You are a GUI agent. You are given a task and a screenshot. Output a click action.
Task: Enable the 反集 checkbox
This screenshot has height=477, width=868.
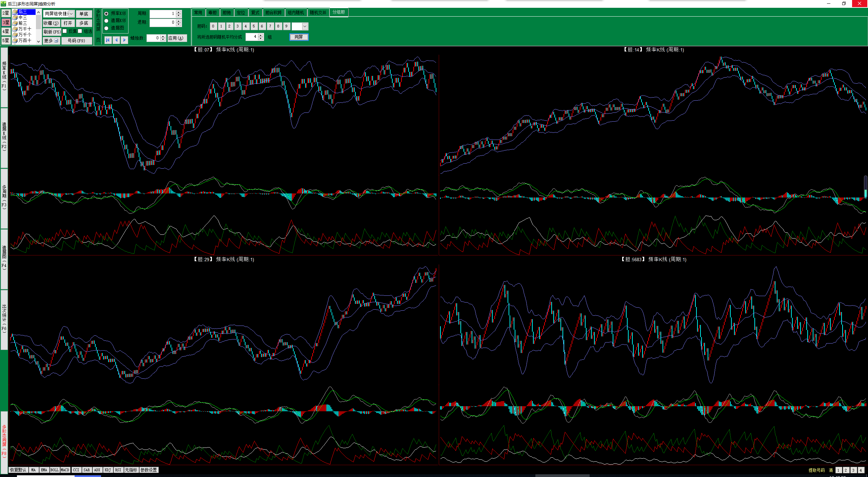[65, 31]
